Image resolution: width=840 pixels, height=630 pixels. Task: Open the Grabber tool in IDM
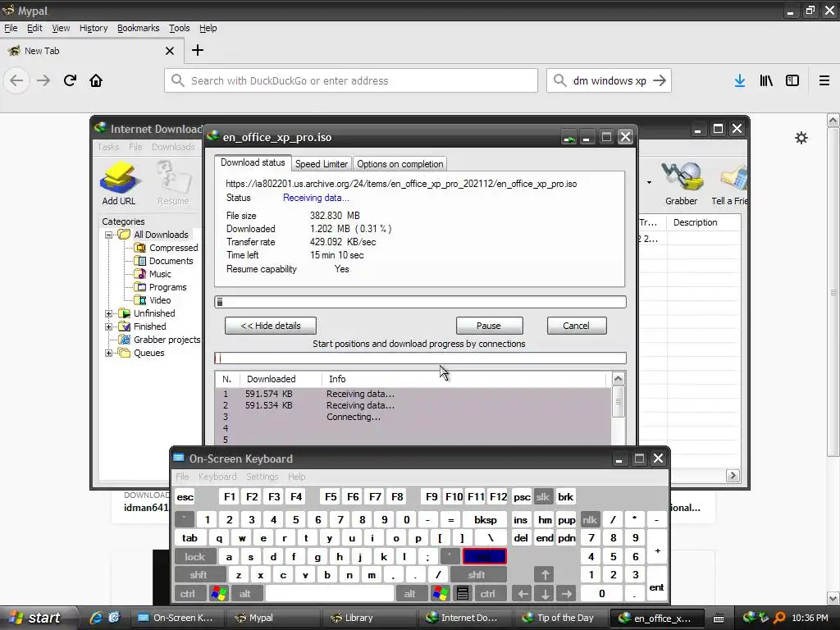tap(682, 183)
